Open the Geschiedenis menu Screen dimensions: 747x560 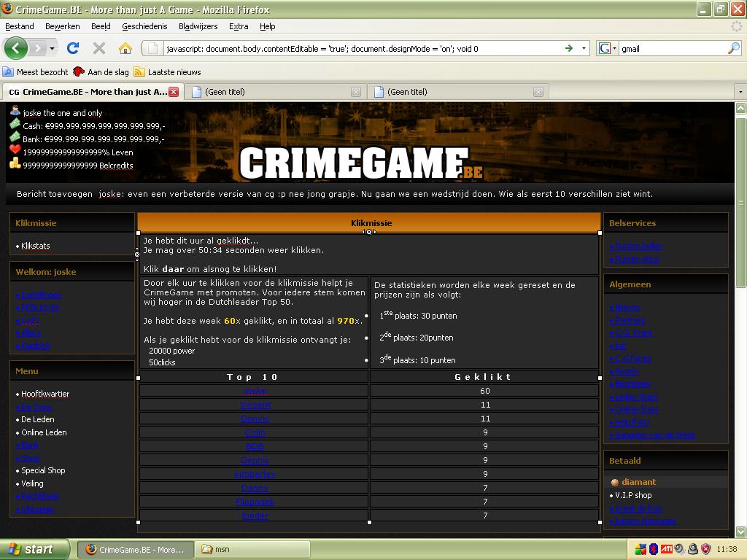click(x=144, y=26)
